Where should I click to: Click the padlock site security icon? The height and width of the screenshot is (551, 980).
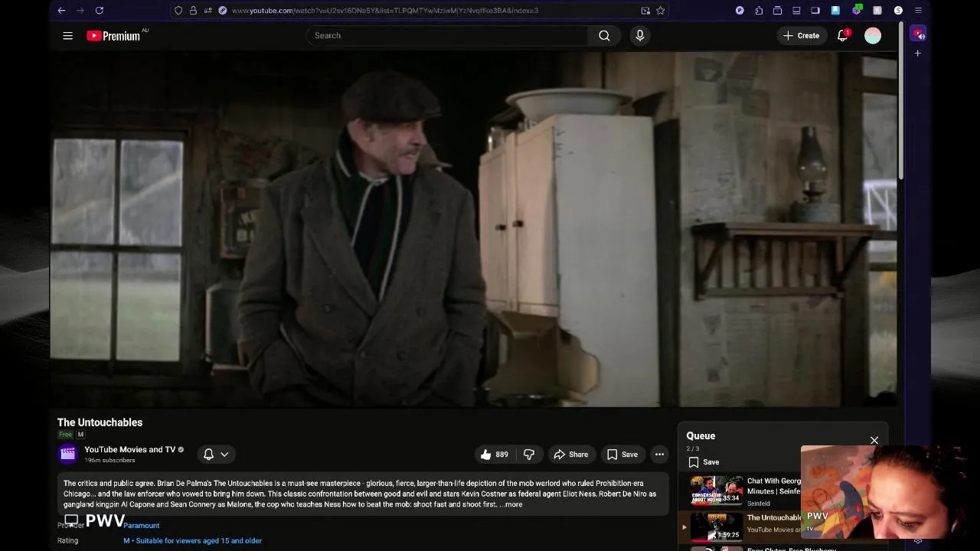pos(193,11)
